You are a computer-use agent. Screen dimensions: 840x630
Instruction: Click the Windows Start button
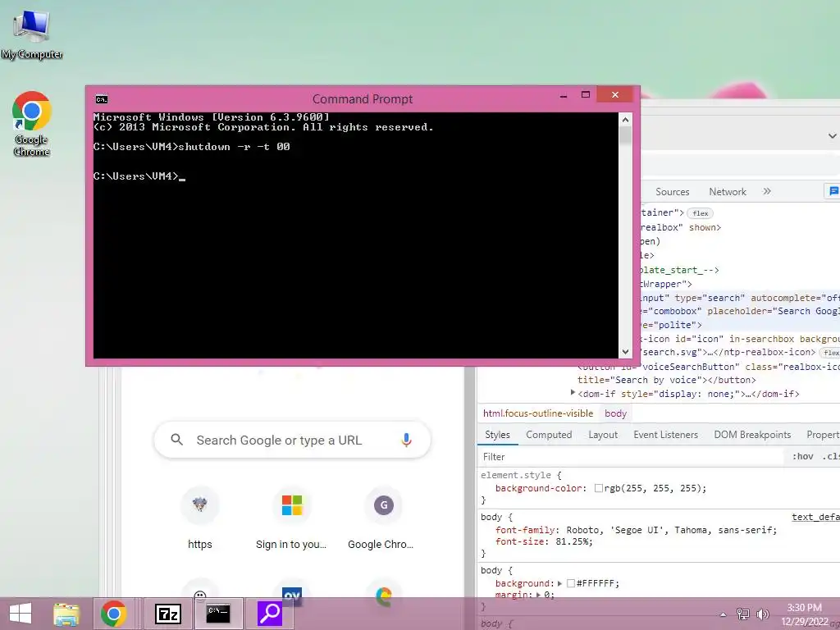tap(21, 614)
